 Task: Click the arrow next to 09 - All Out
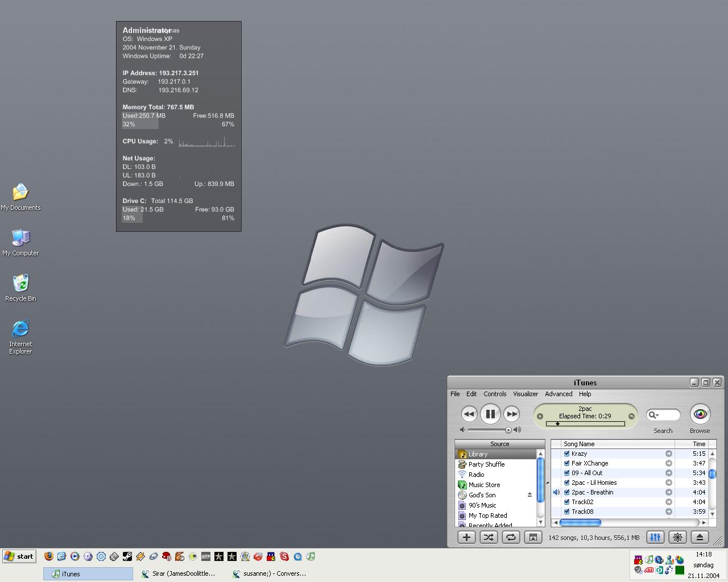[669, 473]
